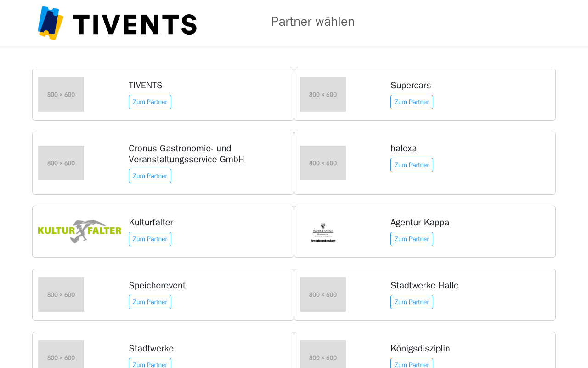
Task: Open the Kulturfalter partner button
Action: click(x=150, y=239)
